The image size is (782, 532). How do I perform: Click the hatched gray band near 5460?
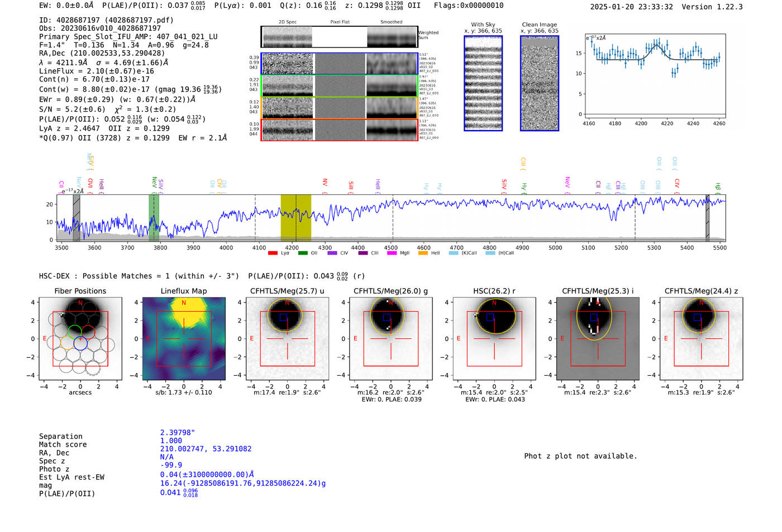coord(708,218)
